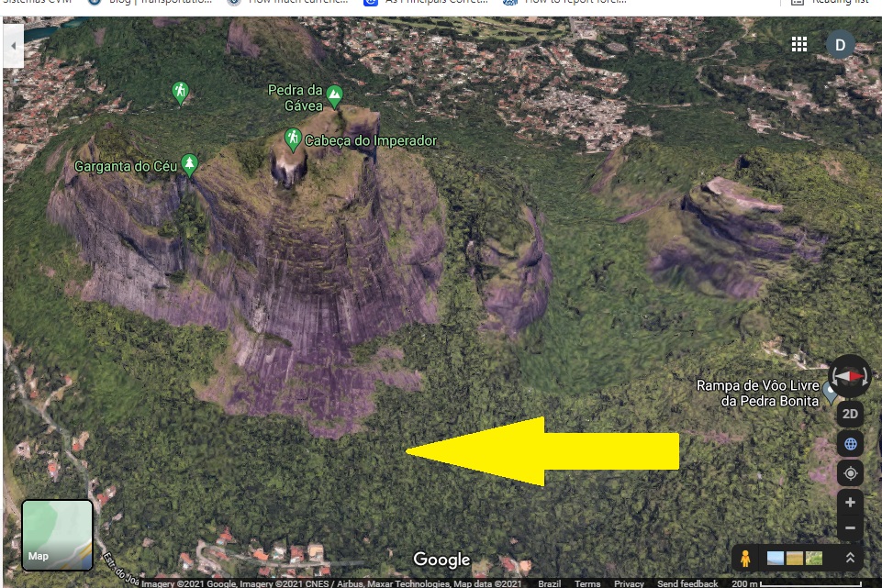Viewport: 882px width, 588px height.
Task: Click the unlabeled hiker marker near top left
Action: pos(180,91)
